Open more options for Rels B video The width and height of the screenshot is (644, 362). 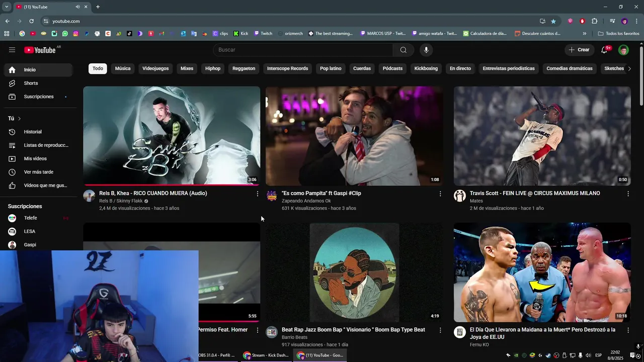click(258, 194)
